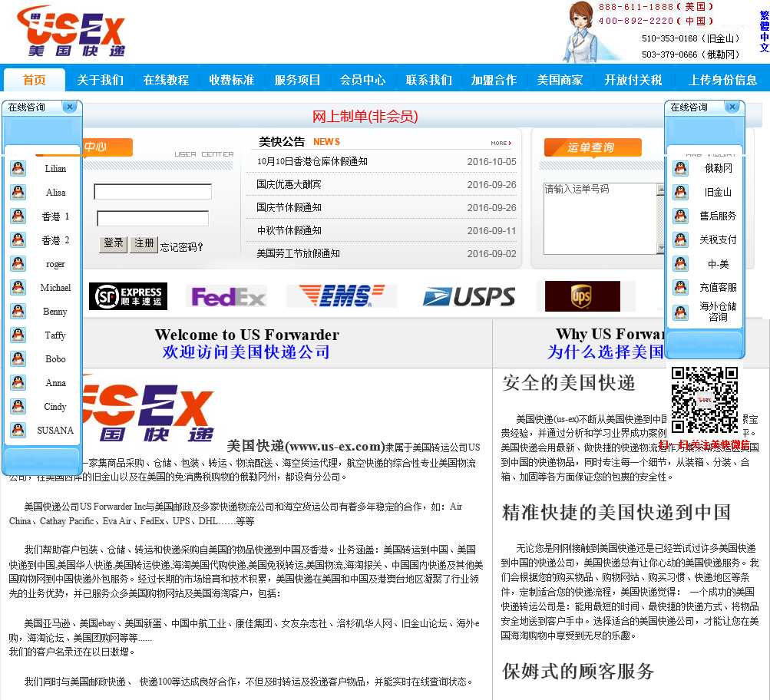Click the QQ icon beside Anna

tap(18, 382)
